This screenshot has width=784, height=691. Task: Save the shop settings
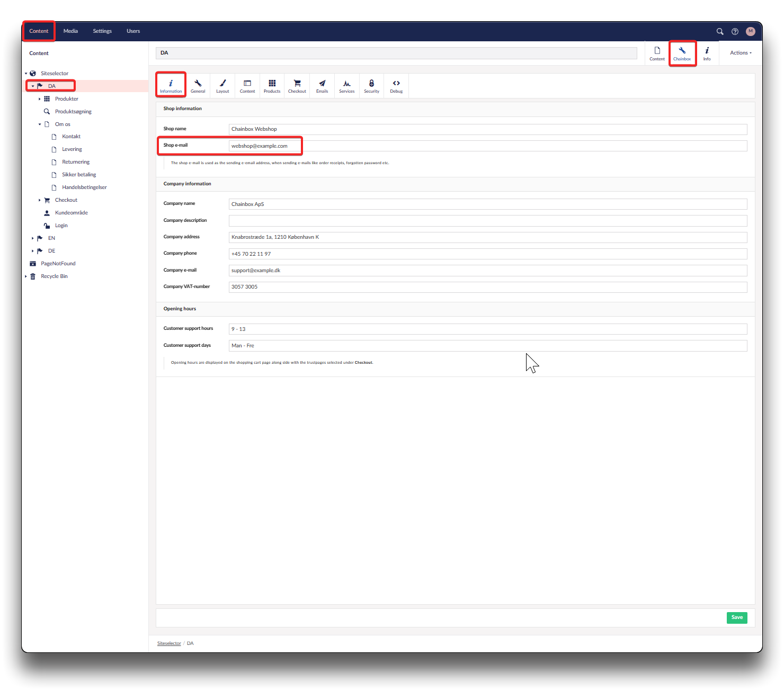[x=737, y=617]
